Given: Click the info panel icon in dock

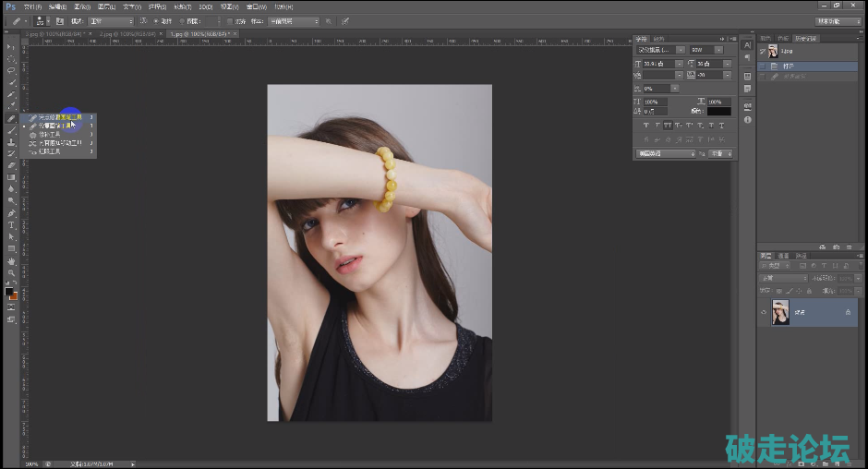Looking at the screenshot, I should pyautogui.click(x=747, y=120).
